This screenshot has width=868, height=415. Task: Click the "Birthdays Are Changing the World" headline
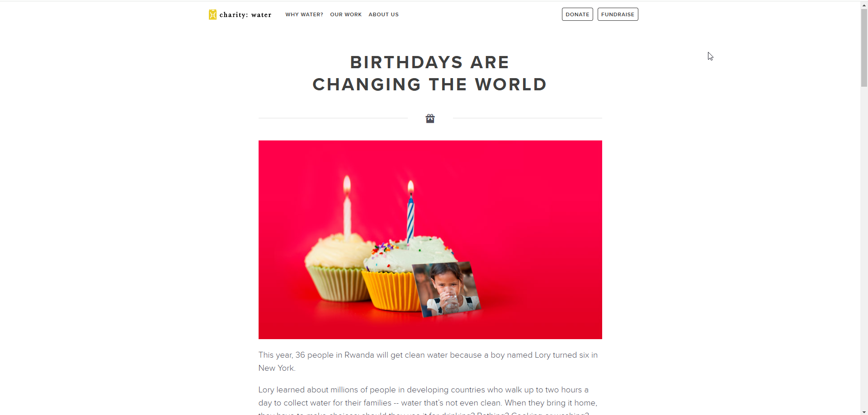[x=430, y=73]
